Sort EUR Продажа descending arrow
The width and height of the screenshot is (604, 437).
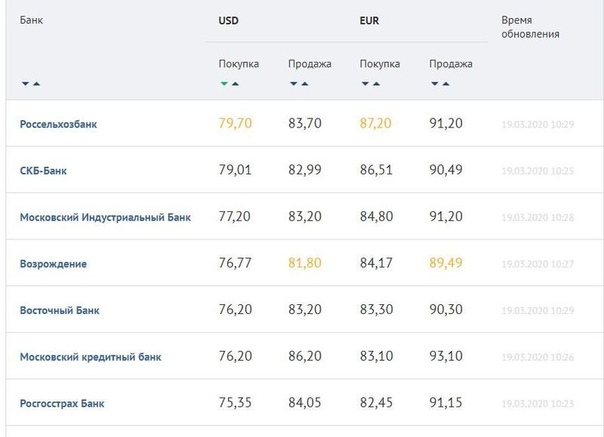(x=434, y=83)
